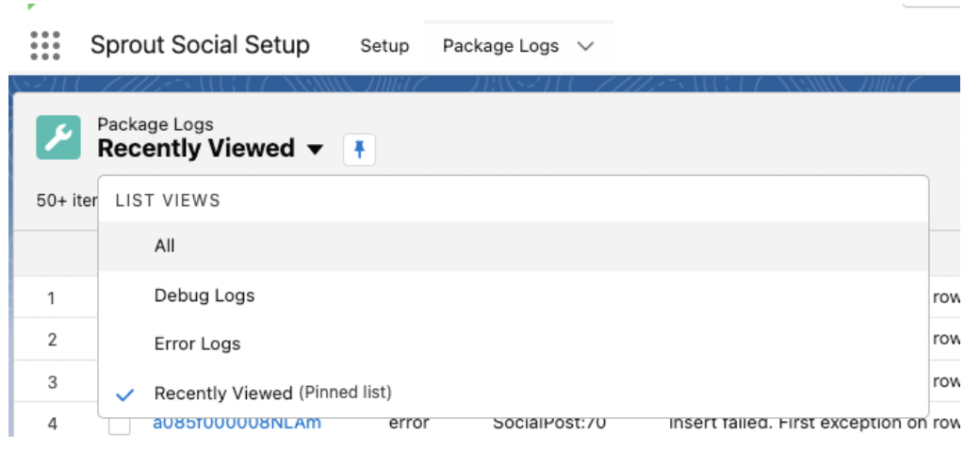
Task: Choose the All list view
Action: pyautogui.click(x=514, y=246)
